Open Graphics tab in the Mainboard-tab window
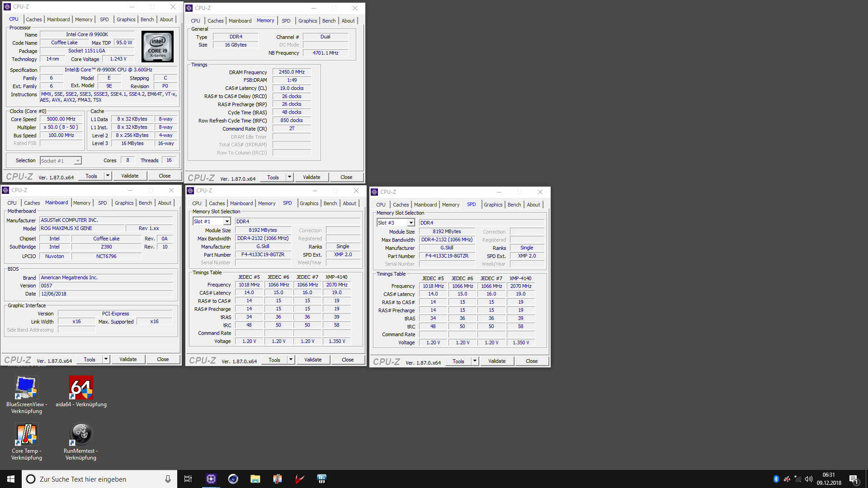 pos(124,203)
